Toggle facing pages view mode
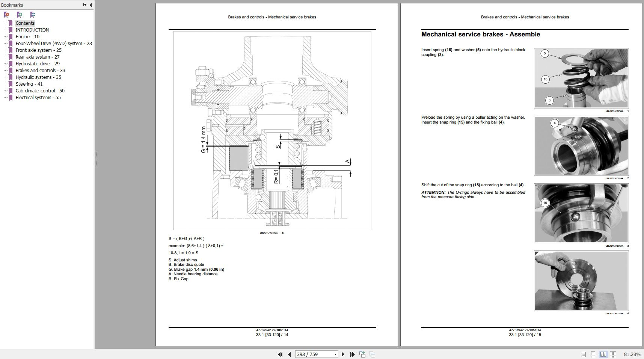Viewport: 644px width, 359px height. point(603,354)
